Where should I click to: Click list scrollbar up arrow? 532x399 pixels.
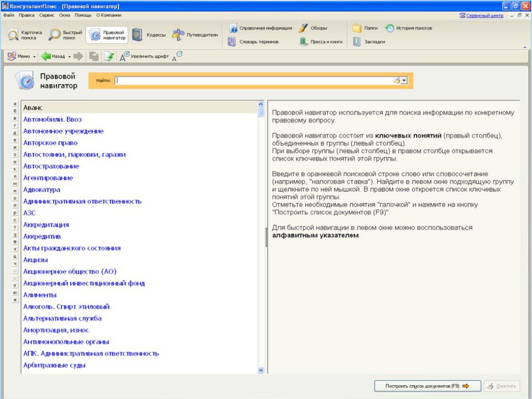(x=261, y=104)
